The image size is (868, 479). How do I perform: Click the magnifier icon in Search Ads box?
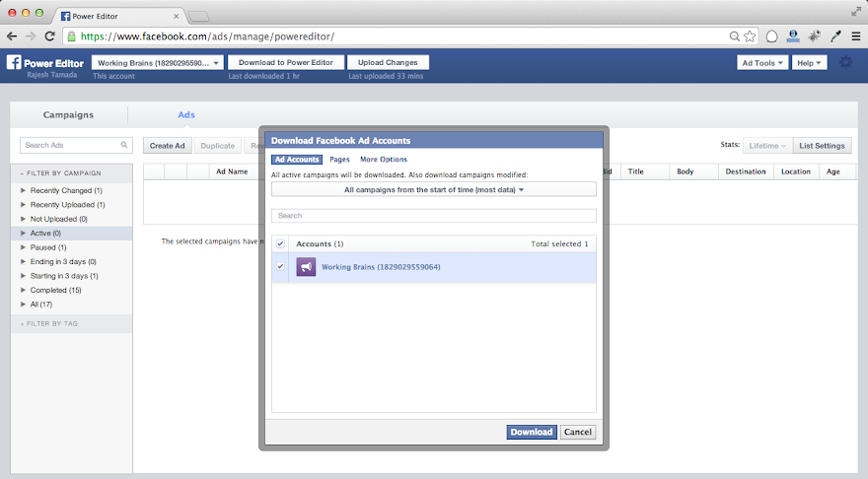pos(124,145)
